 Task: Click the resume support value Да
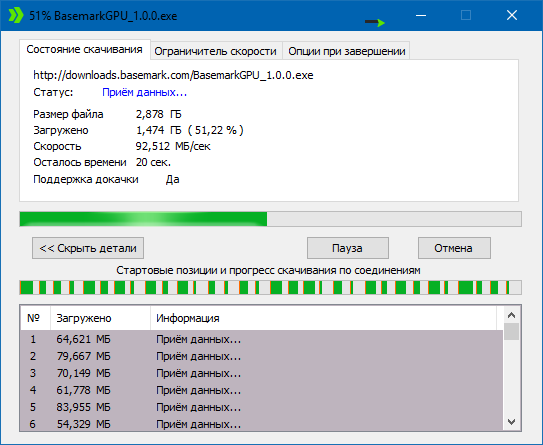tap(172, 179)
